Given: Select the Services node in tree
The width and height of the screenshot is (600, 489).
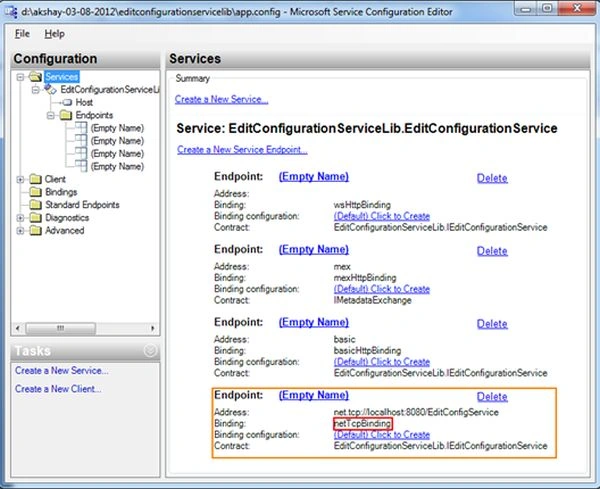Looking at the screenshot, I should pos(62,77).
